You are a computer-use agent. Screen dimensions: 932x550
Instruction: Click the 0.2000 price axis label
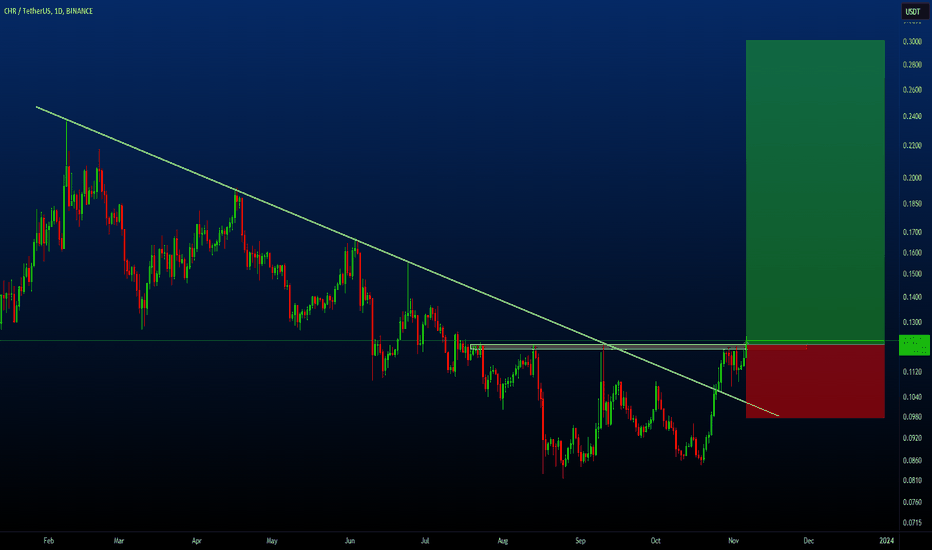pos(912,178)
